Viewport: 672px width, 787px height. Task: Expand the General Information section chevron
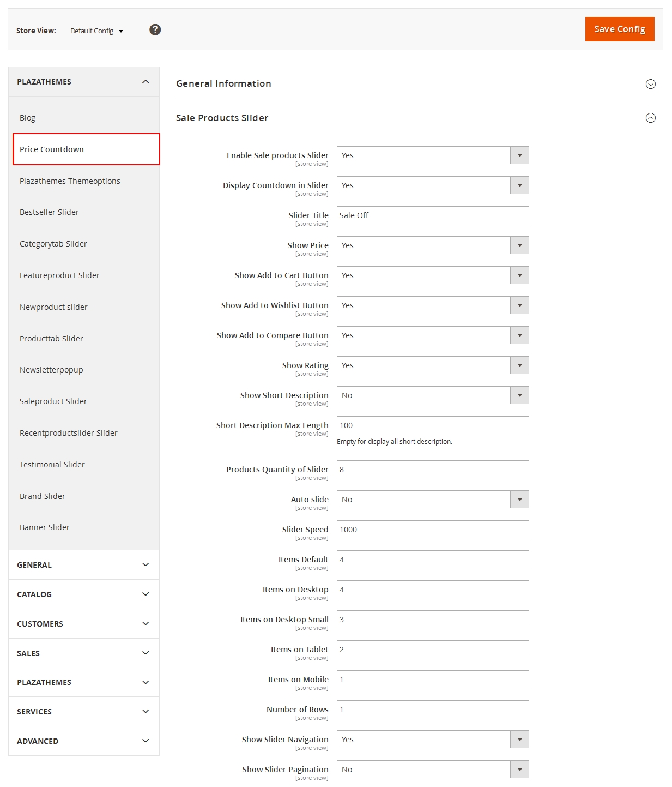650,84
